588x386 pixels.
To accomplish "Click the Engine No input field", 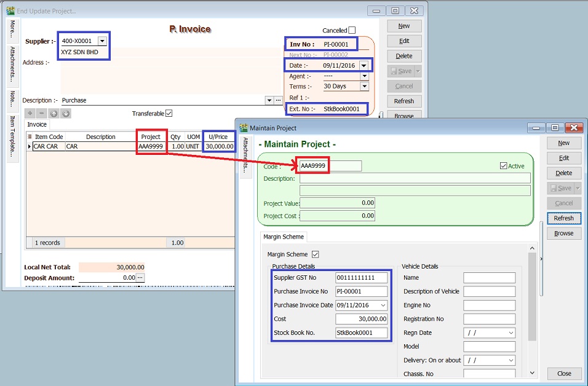I will point(489,305).
